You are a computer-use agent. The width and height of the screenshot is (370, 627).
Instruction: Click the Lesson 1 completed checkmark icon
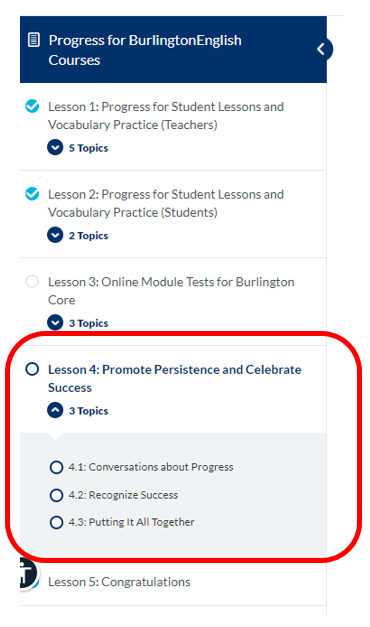click(x=32, y=106)
